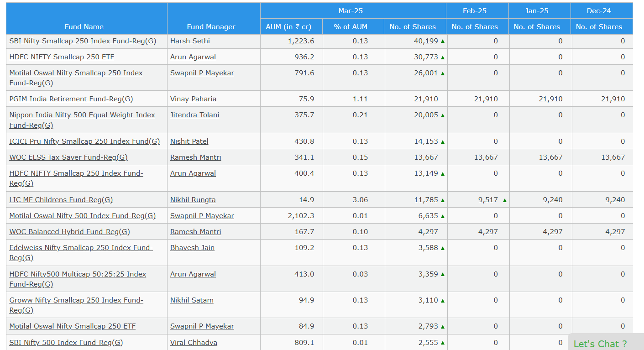Click green up arrow beside 6,635 shares
This screenshot has height=350, width=644.
pos(443,216)
